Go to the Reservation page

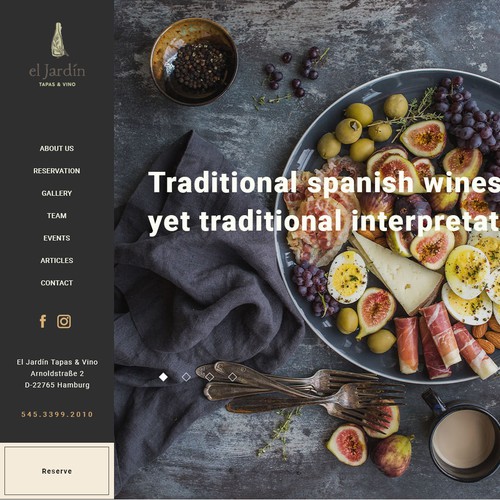coord(57,171)
